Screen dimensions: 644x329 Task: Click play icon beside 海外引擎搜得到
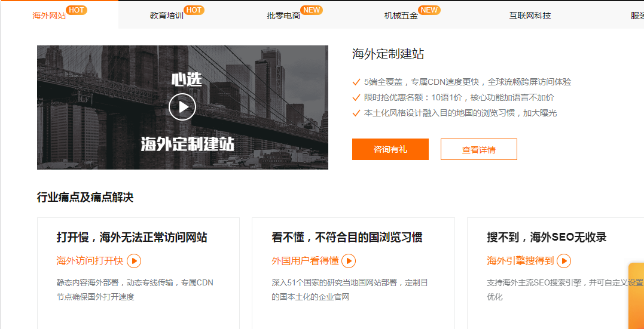click(564, 261)
